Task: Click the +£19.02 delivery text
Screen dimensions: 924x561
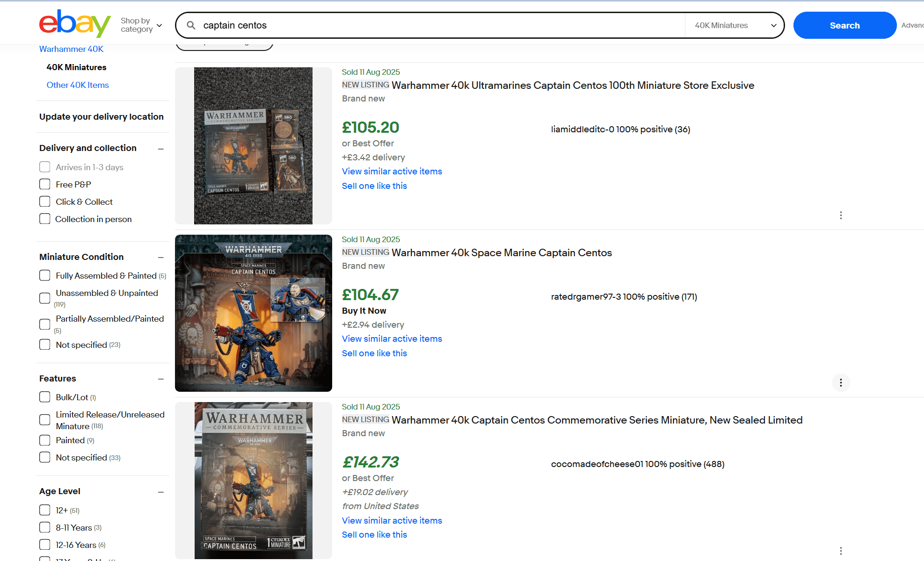Action: 375,492
